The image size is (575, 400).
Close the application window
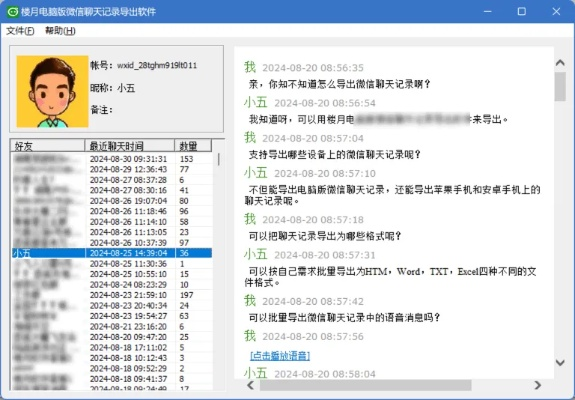pos(556,11)
